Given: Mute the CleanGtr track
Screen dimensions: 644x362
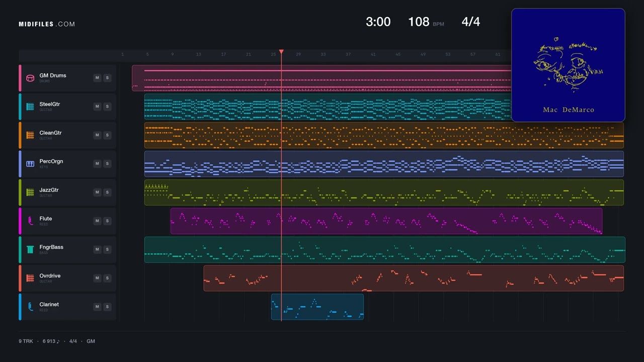Looking at the screenshot, I should [97, 135].
